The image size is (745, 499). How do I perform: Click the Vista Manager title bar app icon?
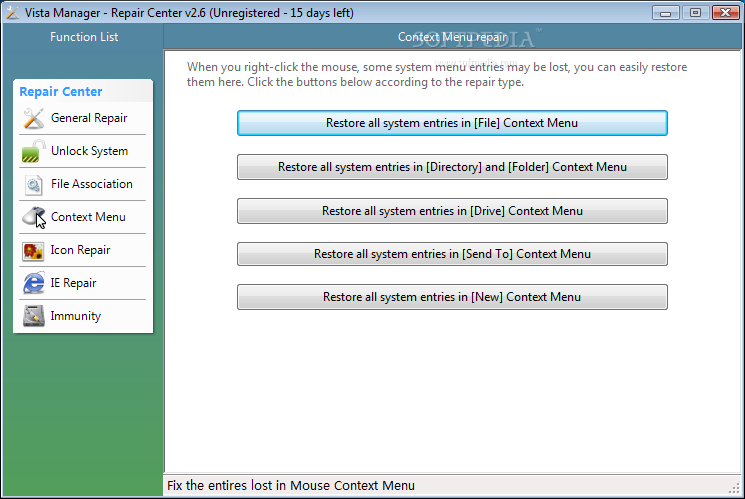pyautogui.click(x=13, y=13)
